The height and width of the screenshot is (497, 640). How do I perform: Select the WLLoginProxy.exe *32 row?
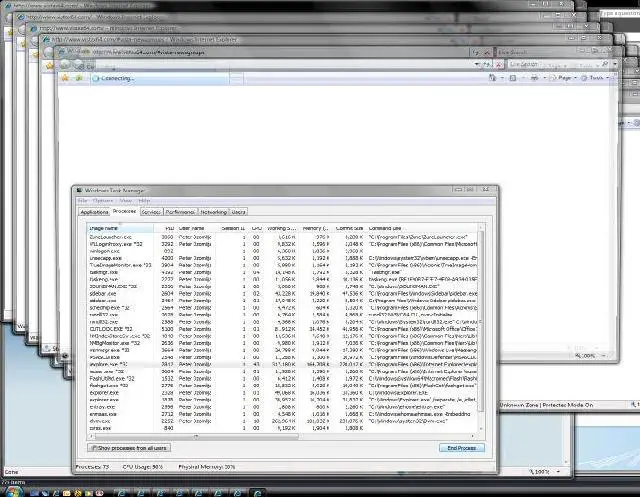[282, 244]
